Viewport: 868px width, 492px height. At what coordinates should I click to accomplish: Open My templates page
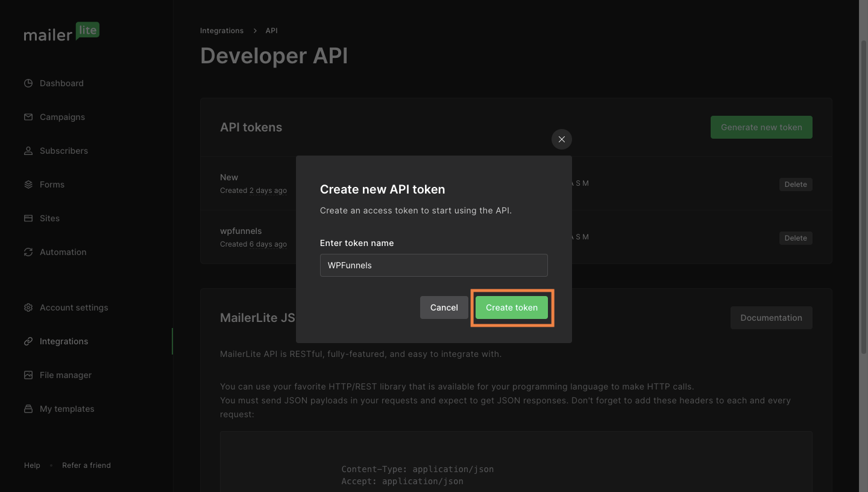(x=67, y=409)
